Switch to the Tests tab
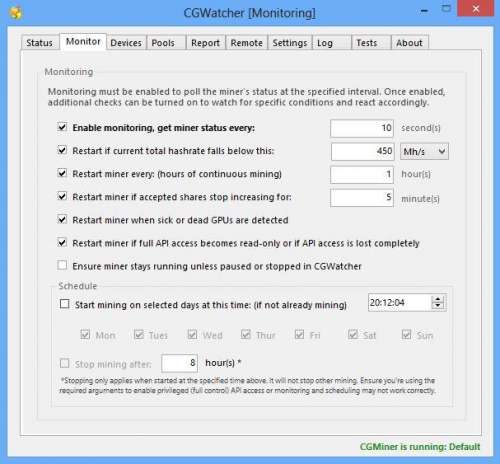Image resolution: width=500 pixels, height=464 pixels. click(x=371, y=43)
